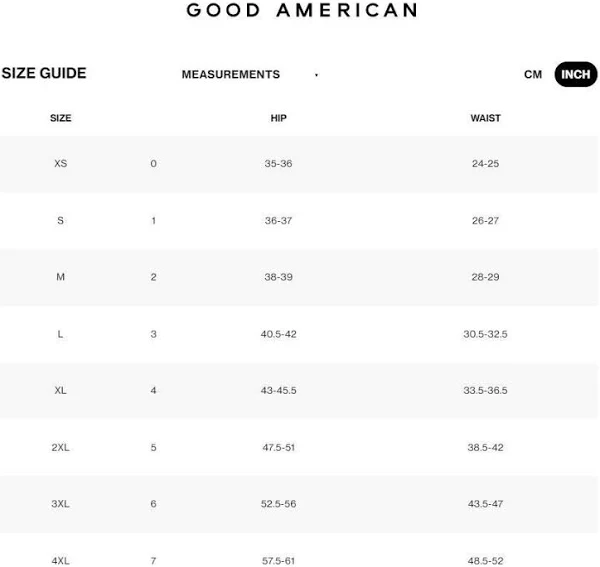Click the Size Guide heading
This screenshot has width=600, height=567.
[44, 73]
